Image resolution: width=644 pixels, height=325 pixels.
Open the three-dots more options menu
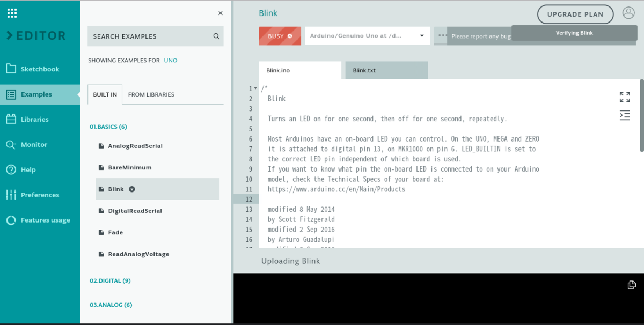[x=442, y=36]
